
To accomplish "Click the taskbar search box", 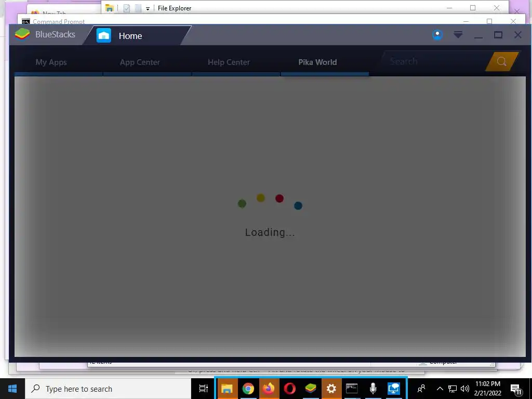I will (108, 389).
